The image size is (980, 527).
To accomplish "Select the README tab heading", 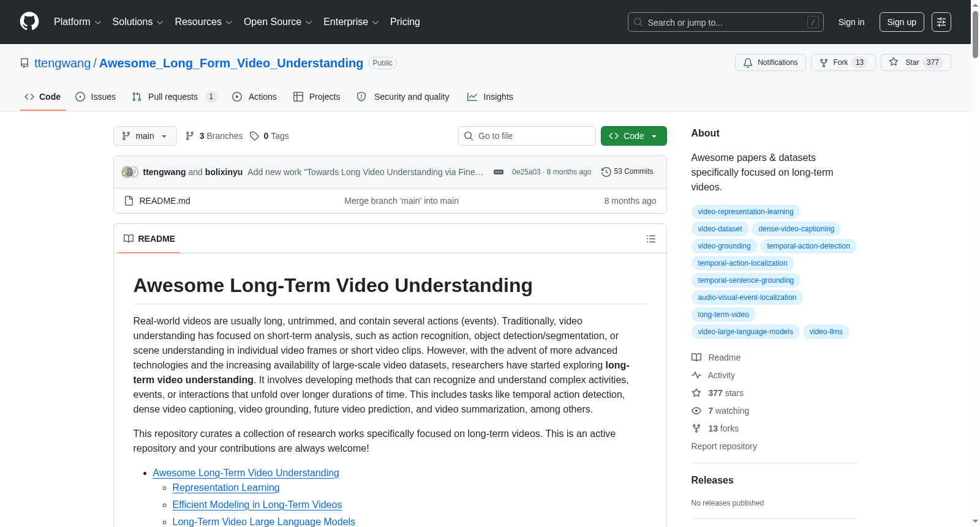I will click(x=149, y=239).
